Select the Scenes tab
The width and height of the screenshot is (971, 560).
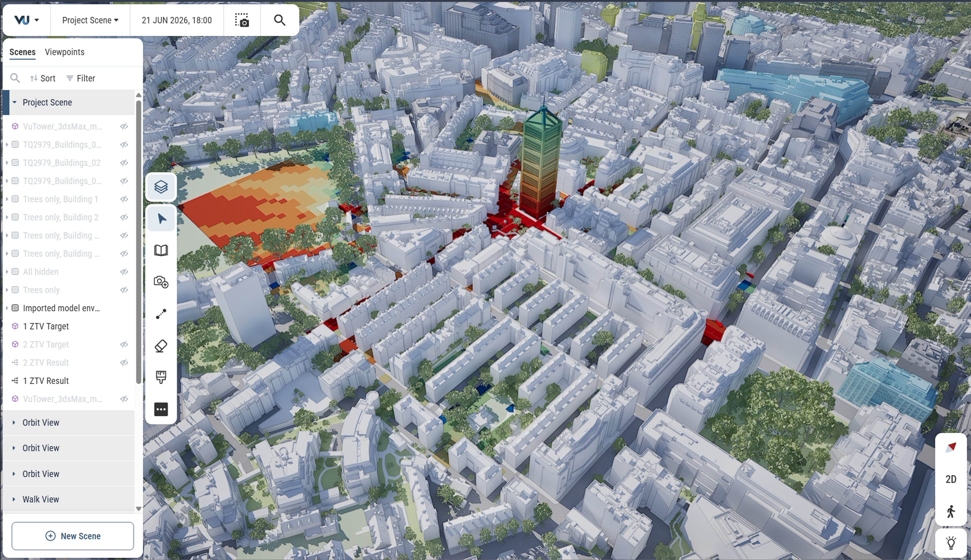point(22,52)
